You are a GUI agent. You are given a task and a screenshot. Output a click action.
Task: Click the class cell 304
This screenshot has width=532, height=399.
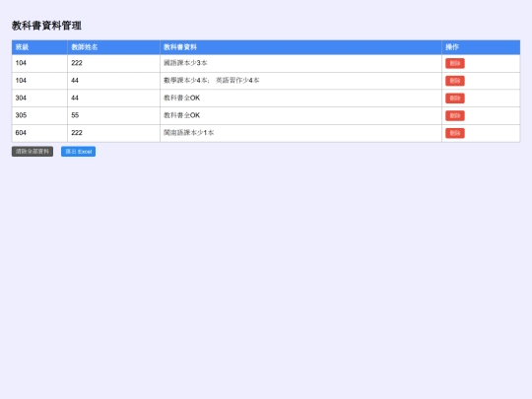pyautogui.click(x=39, y=99)
